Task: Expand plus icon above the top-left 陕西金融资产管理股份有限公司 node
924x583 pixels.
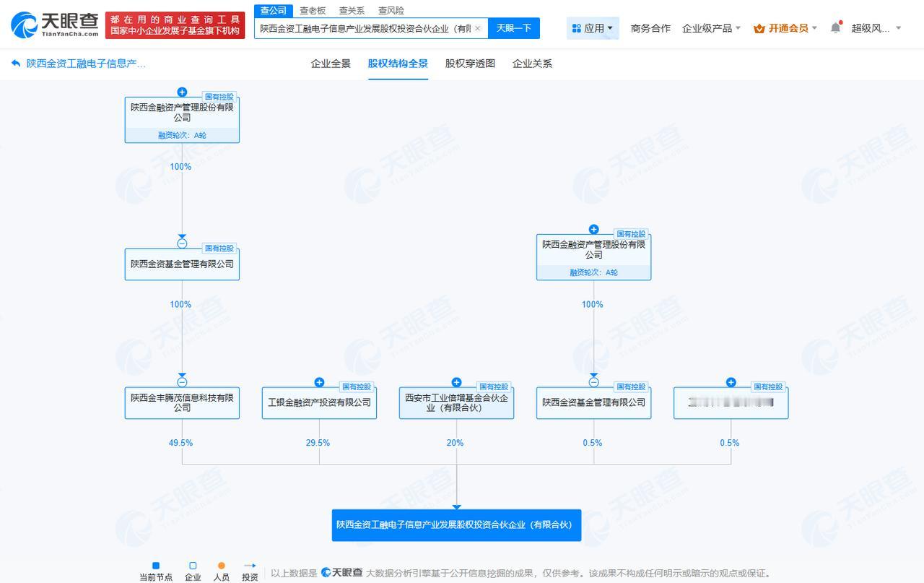Action: tap(182, 92)
